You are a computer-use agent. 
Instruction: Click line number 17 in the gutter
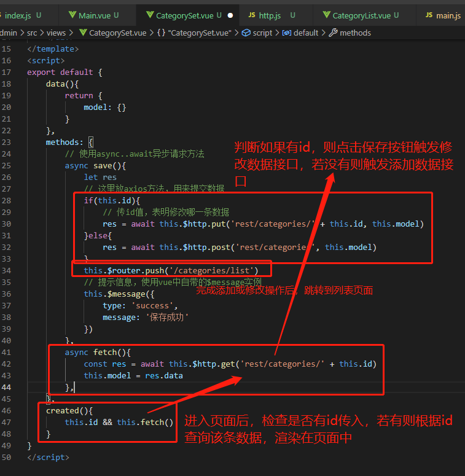coord(6,72)
